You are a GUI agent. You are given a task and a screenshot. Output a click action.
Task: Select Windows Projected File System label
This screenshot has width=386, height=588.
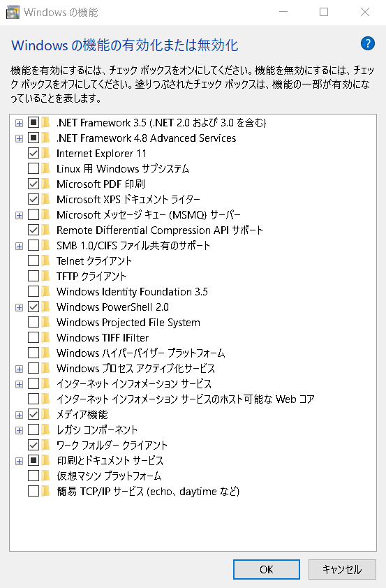(128, 322)
